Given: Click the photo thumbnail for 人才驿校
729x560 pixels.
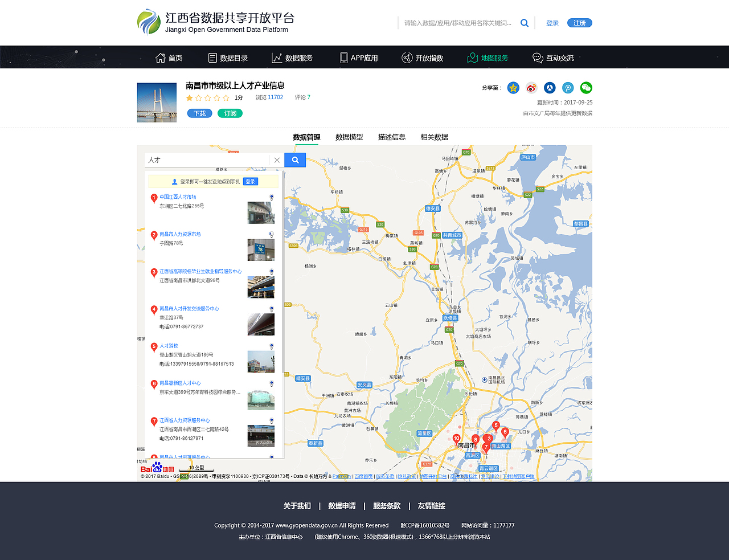Looking at the screenshot, I should click(x=261, y=362).
